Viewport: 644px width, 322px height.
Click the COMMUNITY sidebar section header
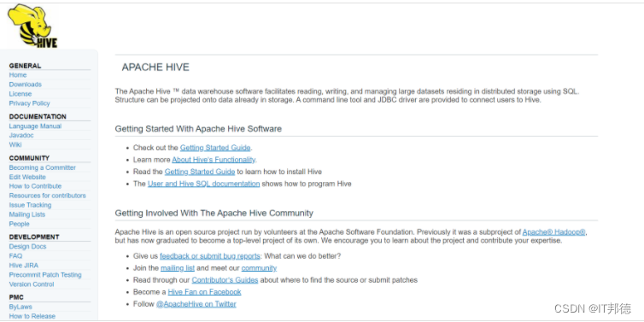[x=29, y=158]
